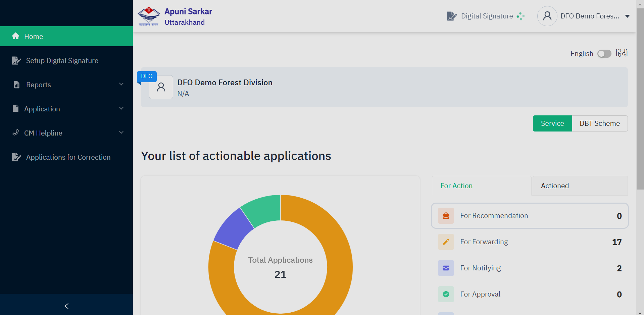Switch to the For Action tab
This screenshot has height=315, width=644.
click(x=482, y=186)
